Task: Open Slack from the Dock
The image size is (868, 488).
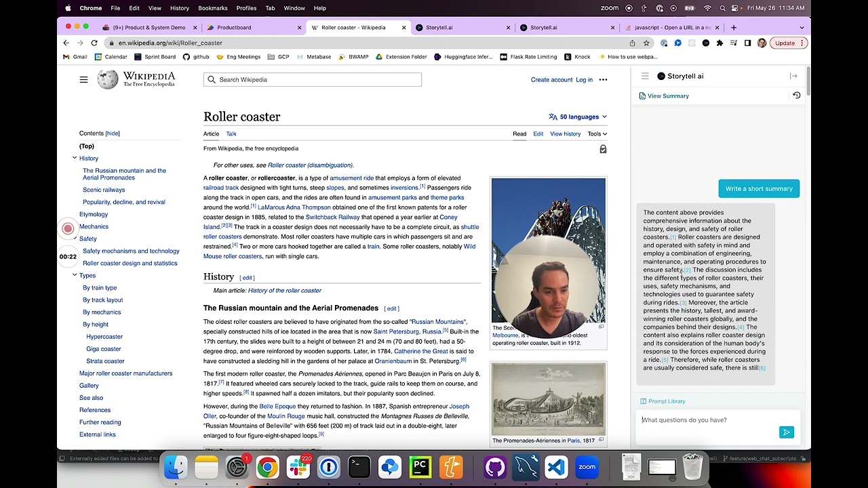Action: pyautogui.click(x=298, y=467)
